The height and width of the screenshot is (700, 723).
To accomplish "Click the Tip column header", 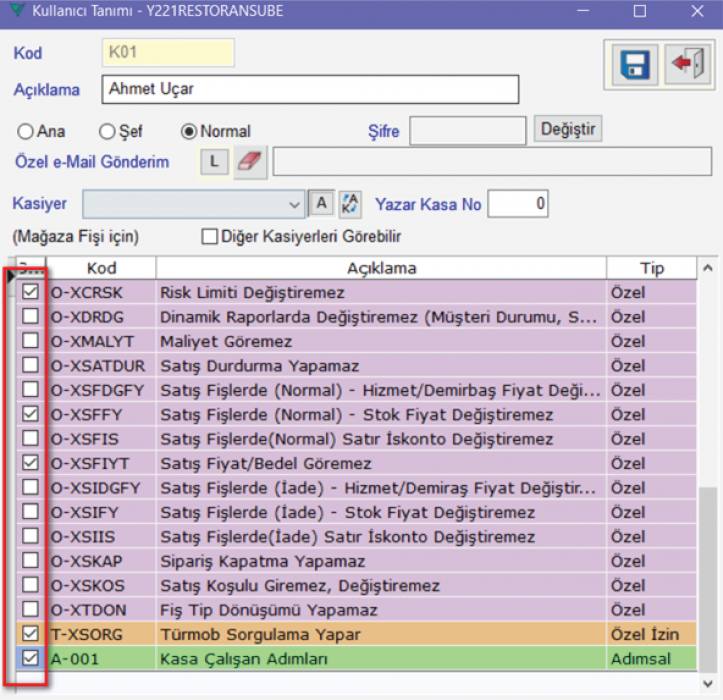I will pyautogui.click(x=651, y=268).
